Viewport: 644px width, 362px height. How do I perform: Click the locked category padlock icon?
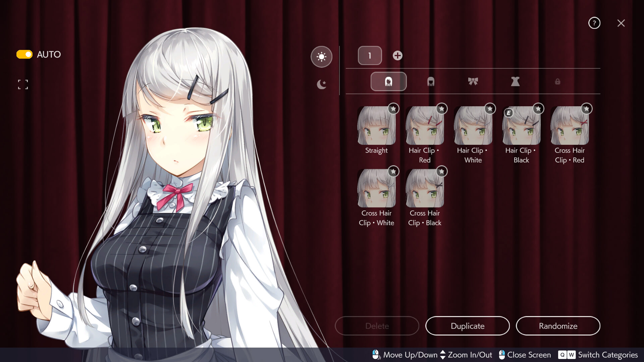557,81
